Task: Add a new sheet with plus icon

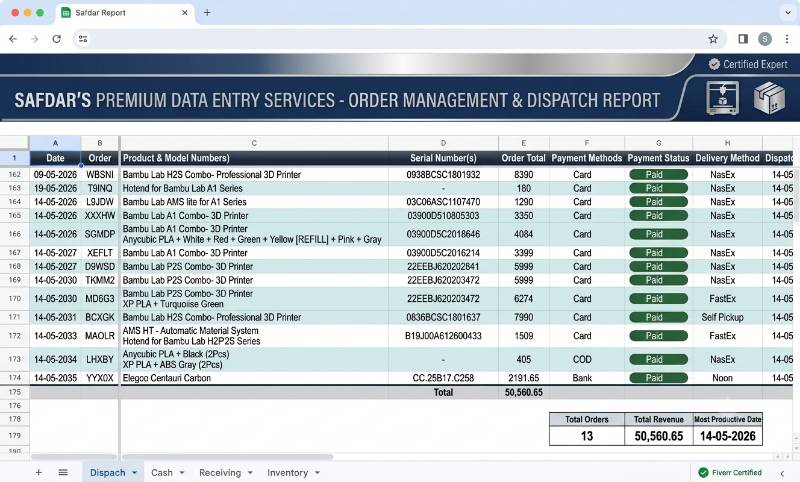Action: [38, 473]
